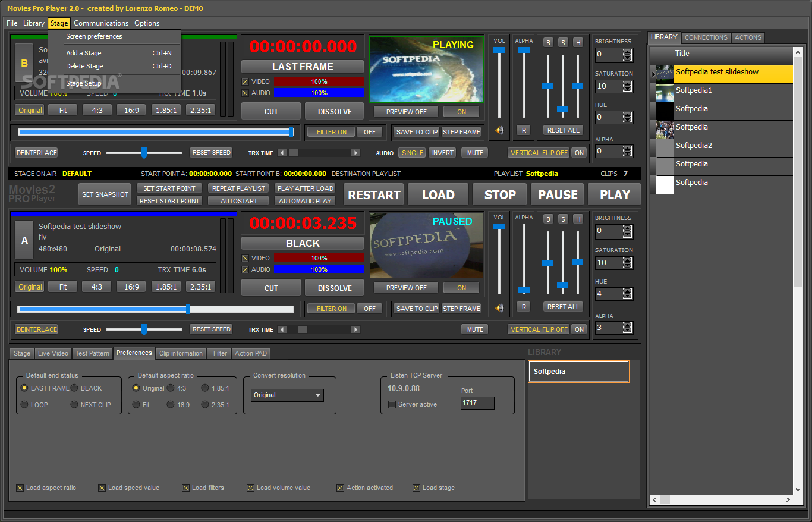
Task: Click the left arrow of the library horizontal scrollbar
Action: [x=654, y=499]
